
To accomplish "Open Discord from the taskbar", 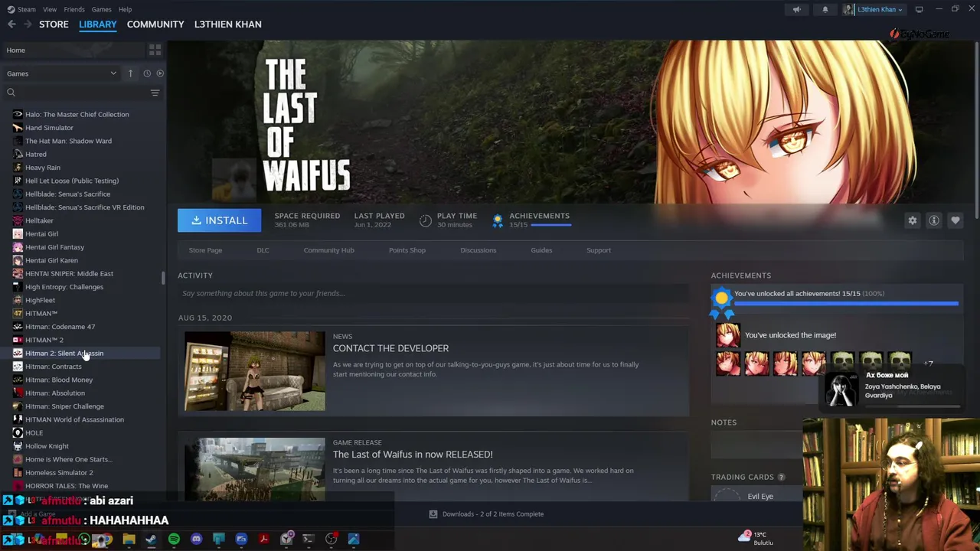I will pos(196,539).
